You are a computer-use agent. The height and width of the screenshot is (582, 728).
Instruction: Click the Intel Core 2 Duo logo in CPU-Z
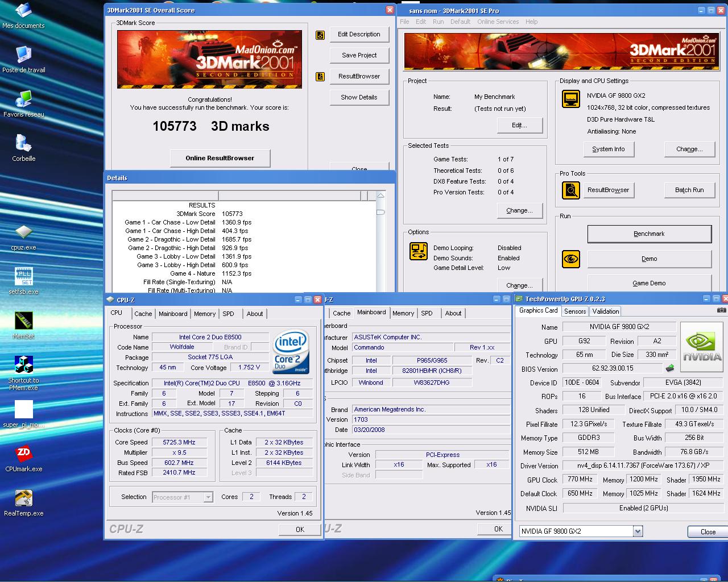point(291,351)
